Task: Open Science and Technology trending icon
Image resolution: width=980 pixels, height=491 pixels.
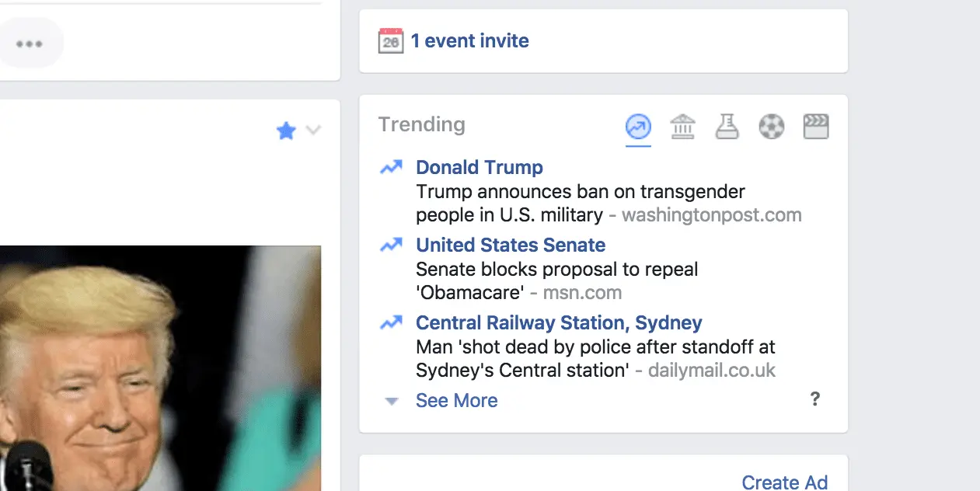Action: click(727, 127)
